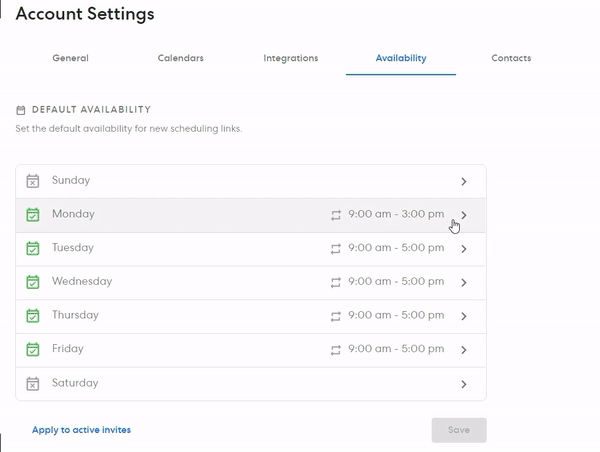Screen dimensions: 600x452
Task: Click the repeat icon beside Monday's hours
Action: click(x=336, y=215)
